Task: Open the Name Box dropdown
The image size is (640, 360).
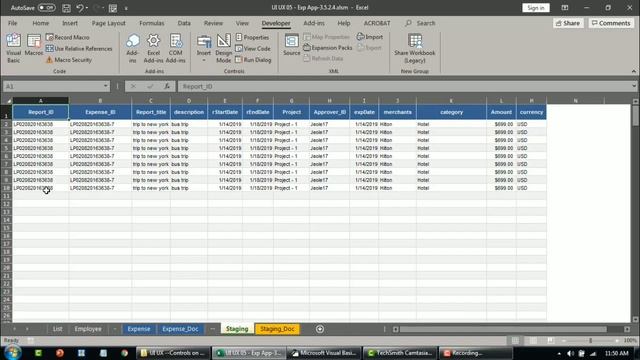Action: [x=106, y=86]
